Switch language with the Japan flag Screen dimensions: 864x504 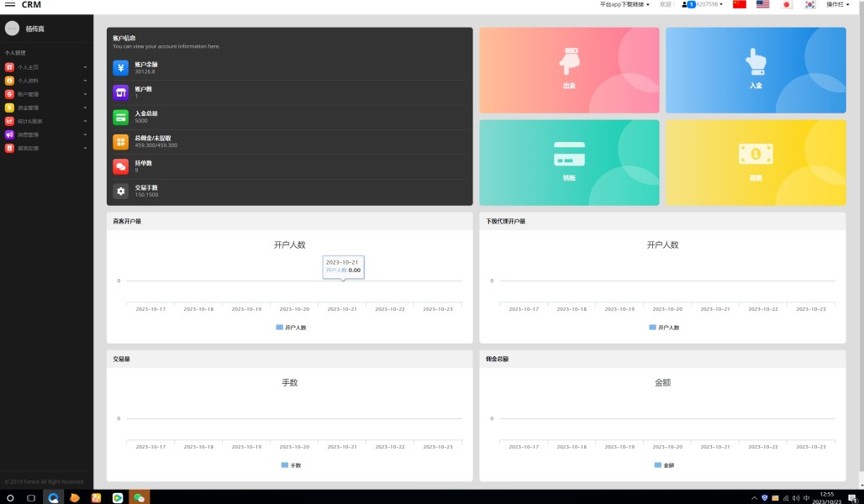(787, 4)
